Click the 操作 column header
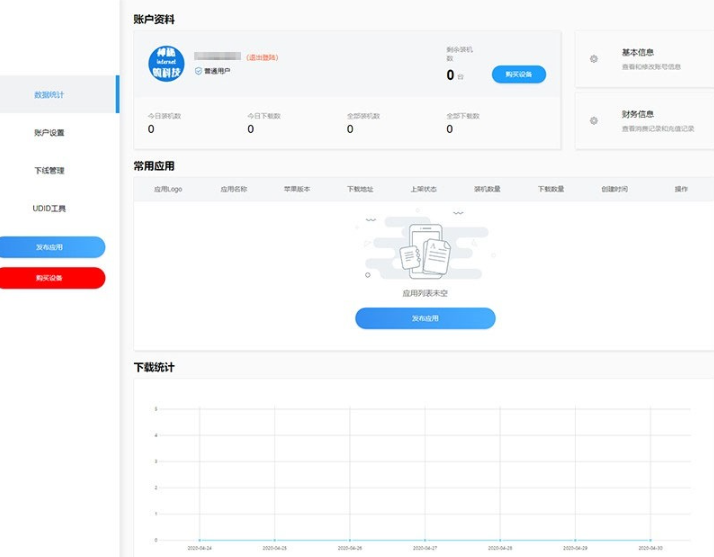The height and width of the screenshot is (557, 714). click(681, 189)
